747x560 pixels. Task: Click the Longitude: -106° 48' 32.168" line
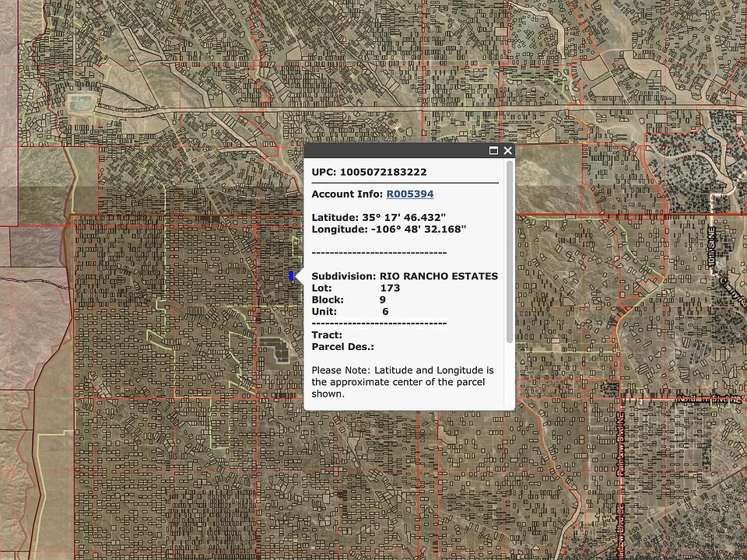coord(389,229)
